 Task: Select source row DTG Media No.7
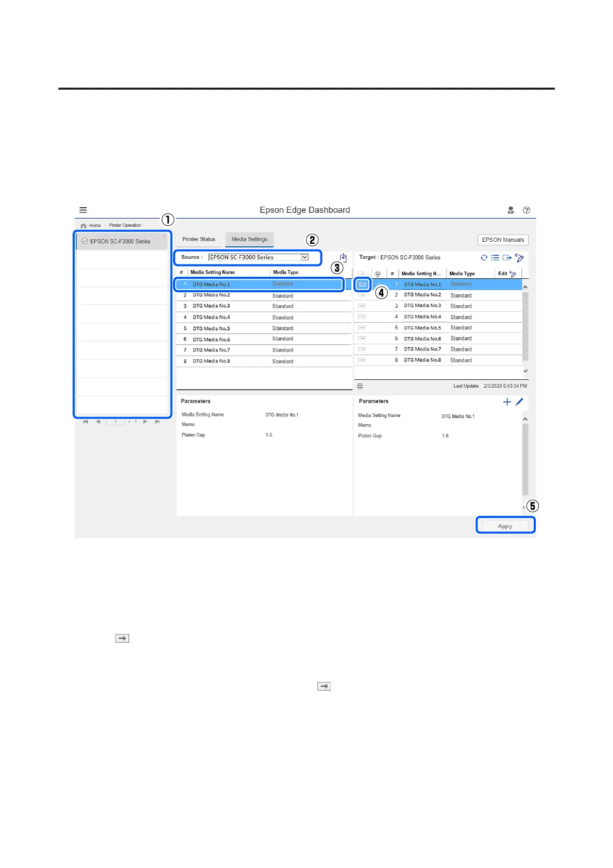click(264, 350)
